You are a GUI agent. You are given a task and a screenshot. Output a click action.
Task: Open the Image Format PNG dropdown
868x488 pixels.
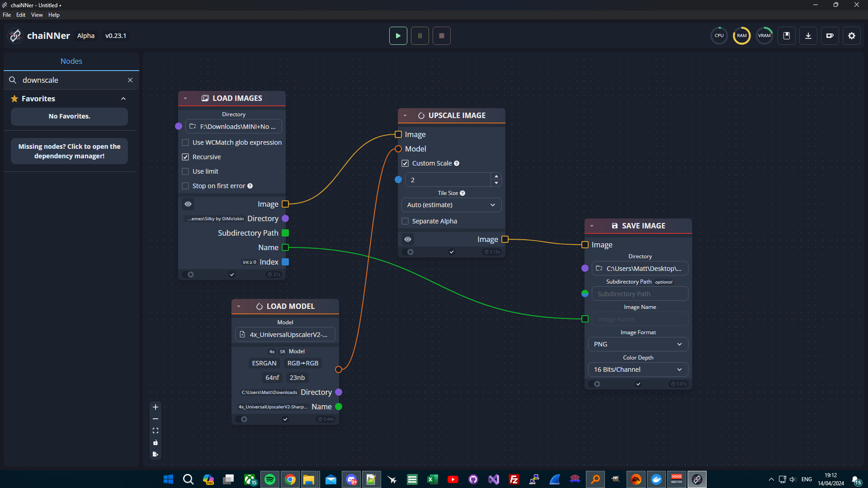pyautogui.click(x=638, y=344)
